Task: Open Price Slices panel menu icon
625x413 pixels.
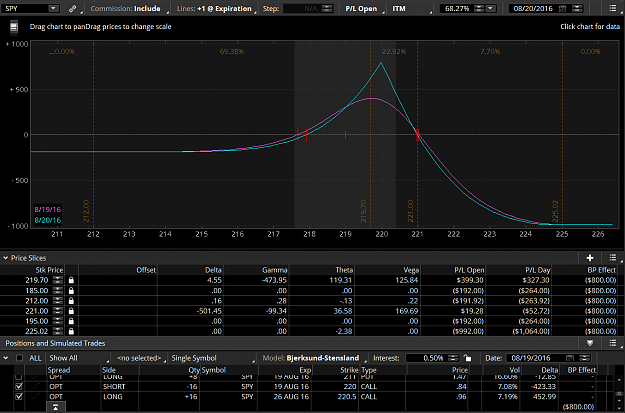Action: click(613, 258)
